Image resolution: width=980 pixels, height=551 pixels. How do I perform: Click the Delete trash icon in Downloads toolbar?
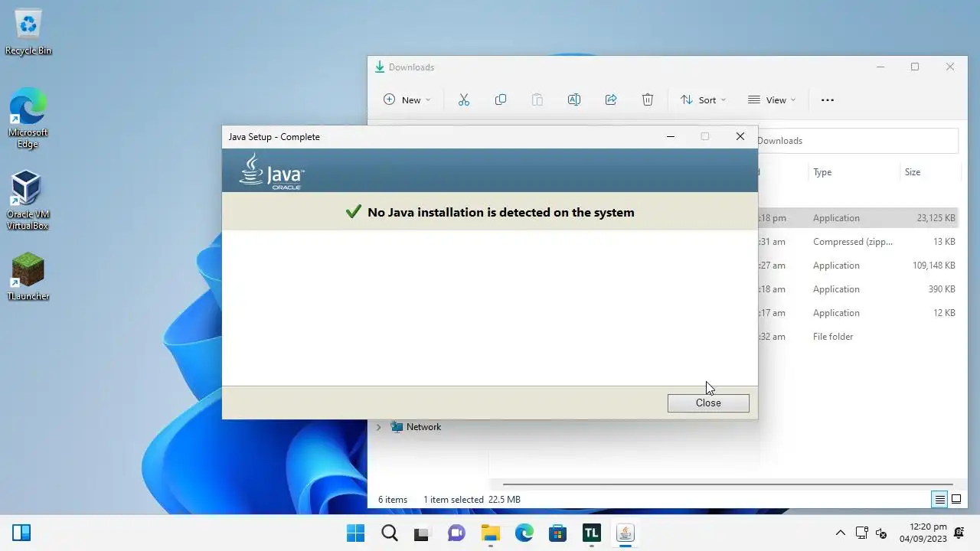point(648,99)
